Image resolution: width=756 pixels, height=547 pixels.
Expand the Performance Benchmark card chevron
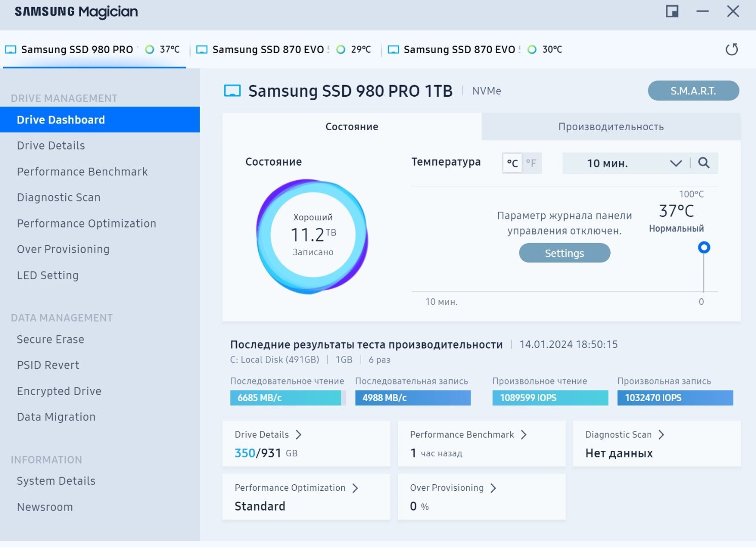tap(524, 435)
